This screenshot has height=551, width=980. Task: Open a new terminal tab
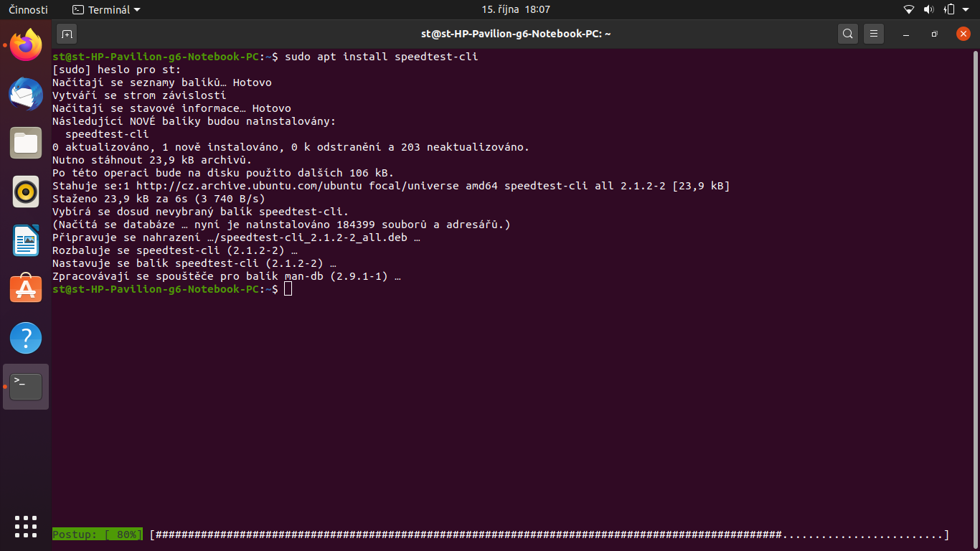67,34
